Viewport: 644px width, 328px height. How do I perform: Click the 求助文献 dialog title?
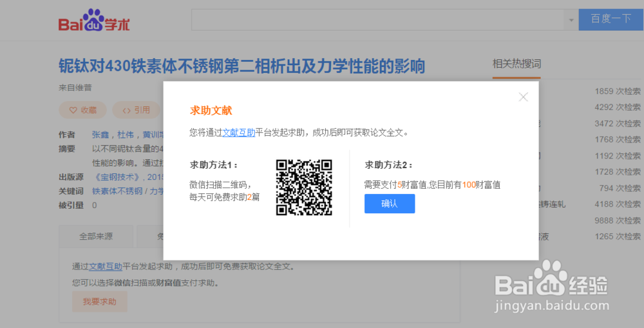pos(211,111)
